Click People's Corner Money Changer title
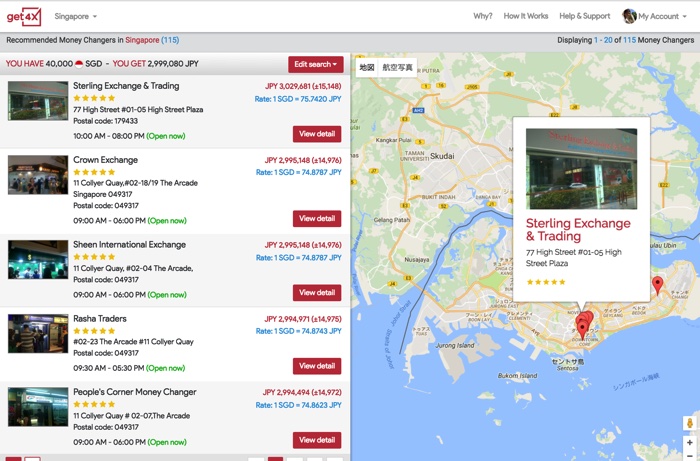Viewport: 700px width, 461px height. [135, 392]
